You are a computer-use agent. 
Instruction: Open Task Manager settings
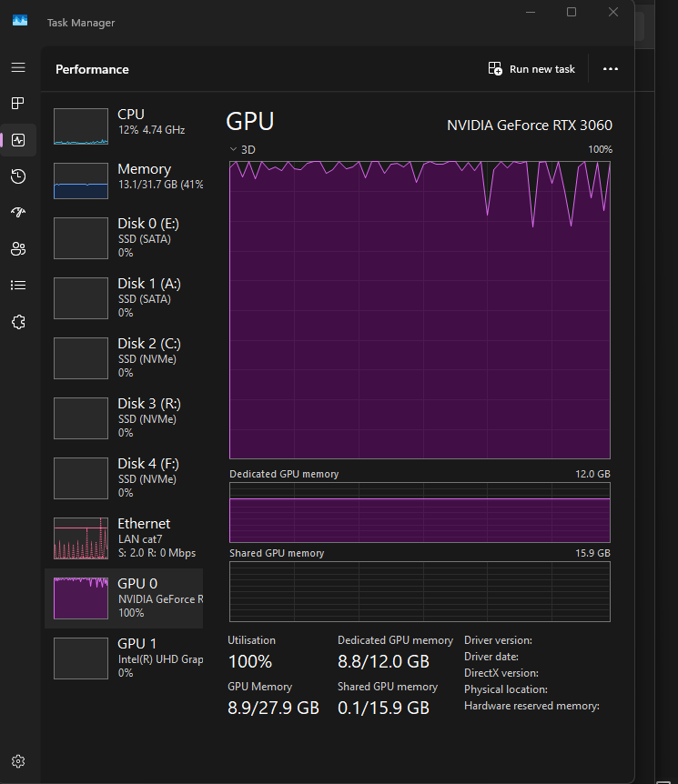pyautogui.click(x=18, y=761)
